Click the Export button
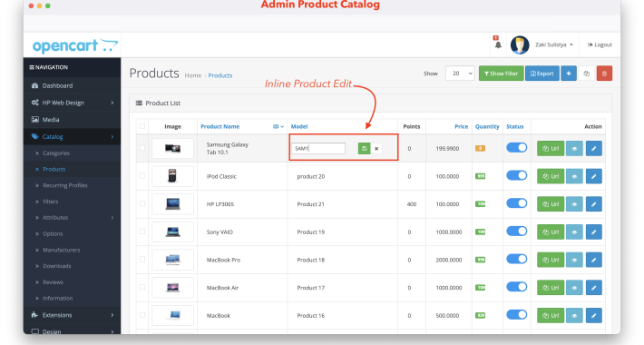The width and height of the screenshot is (644, 345). pyautogui.click(x=542, y=74)
